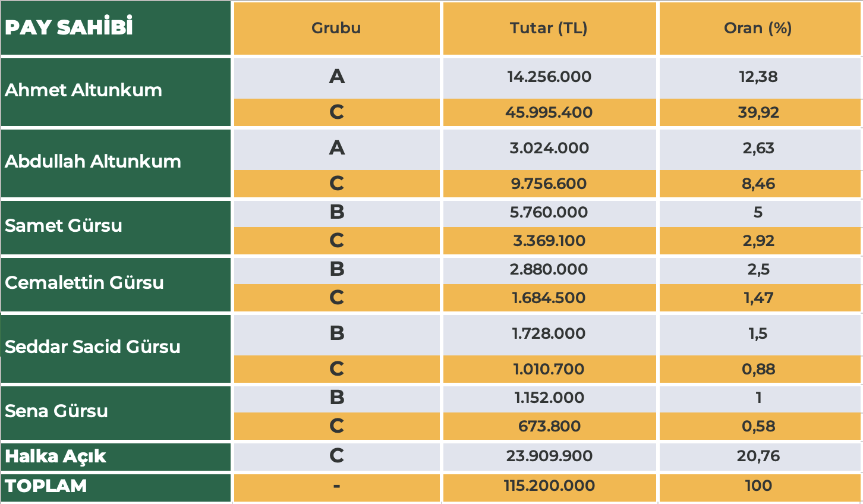Click the Oran (%) column header
Viewport: 863px width, 504px height.
tap(760, 28)
